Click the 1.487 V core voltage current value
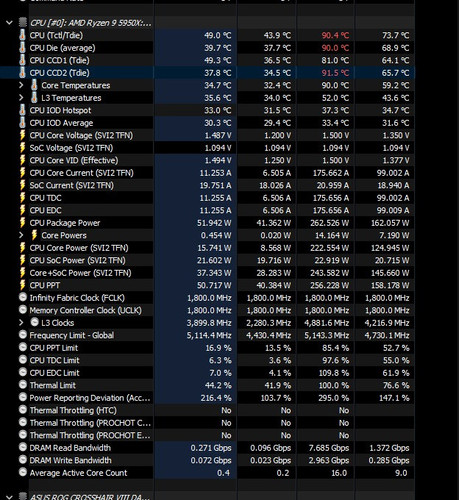 [x=218, y=135]
